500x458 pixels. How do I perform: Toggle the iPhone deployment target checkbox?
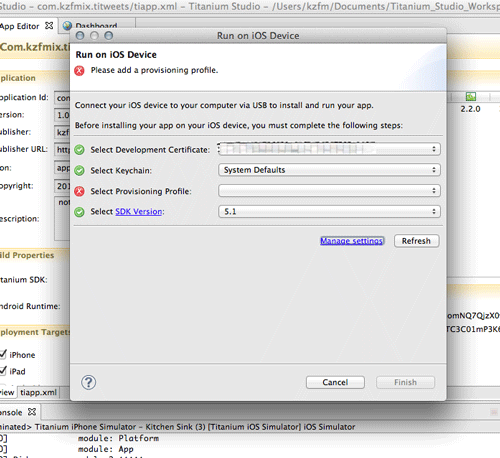click(3, 354)
